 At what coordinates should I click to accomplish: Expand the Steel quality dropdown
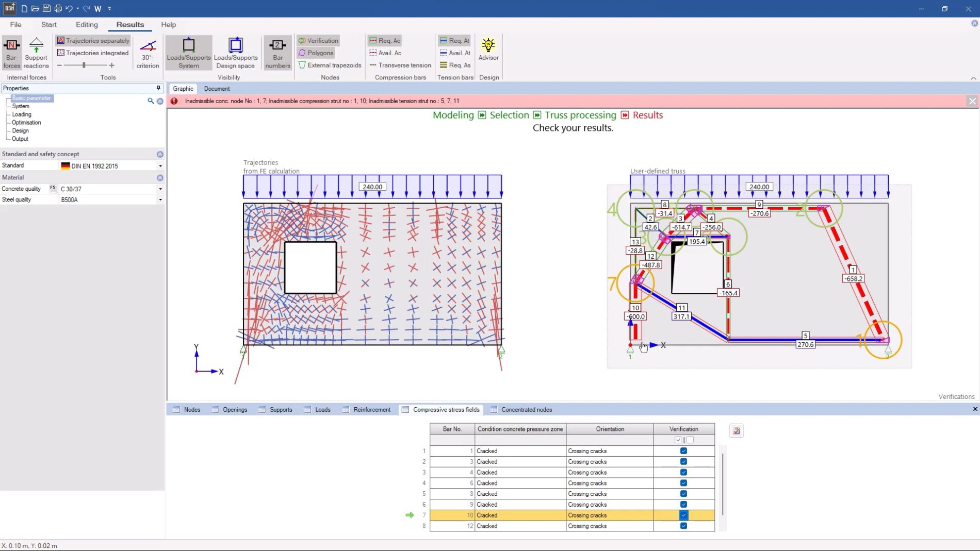[160, 200]
